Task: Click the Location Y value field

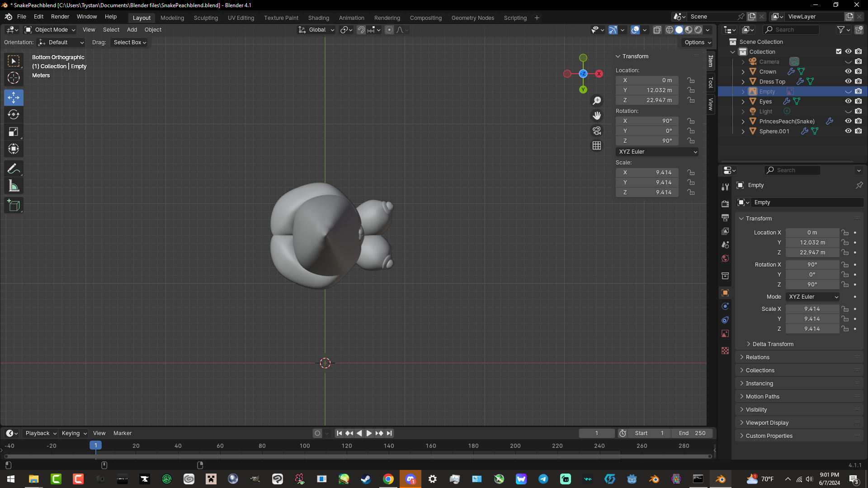Action: click(x=647, y=90)
